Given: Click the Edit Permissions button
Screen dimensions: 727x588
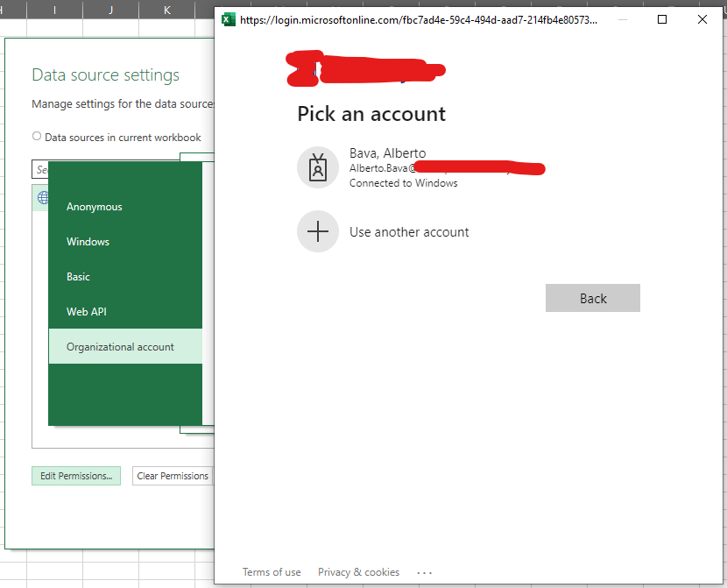Looking at the screenshot, I should (x=76, y=476).
